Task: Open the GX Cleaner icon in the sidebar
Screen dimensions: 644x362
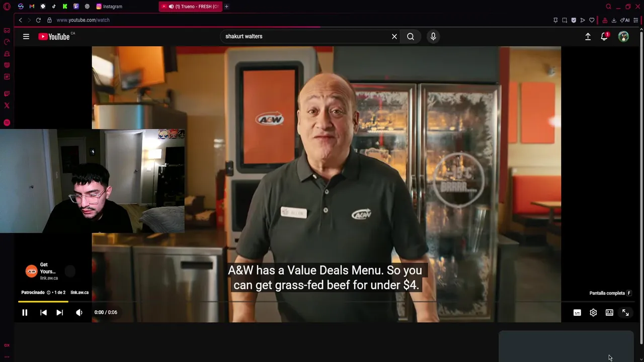Action: tap(7, 54)
